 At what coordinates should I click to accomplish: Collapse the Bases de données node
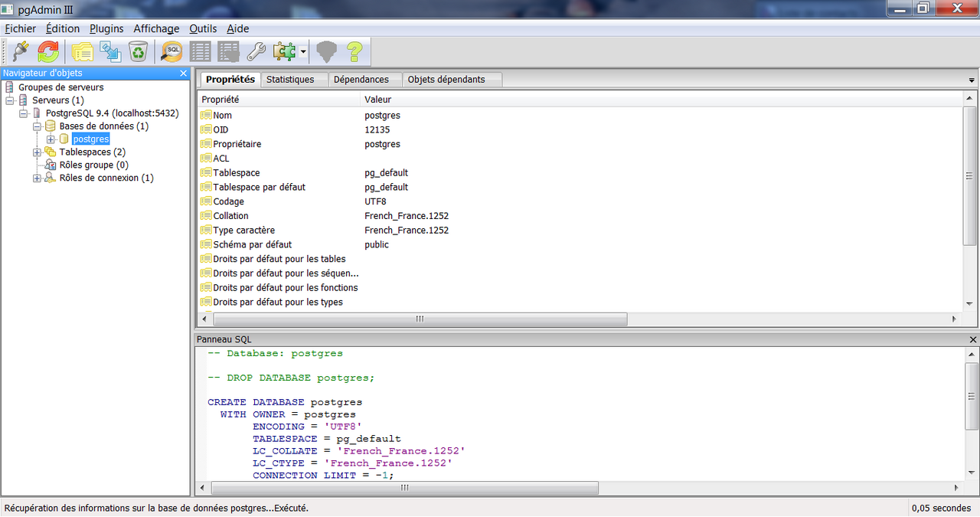(38, 126)
